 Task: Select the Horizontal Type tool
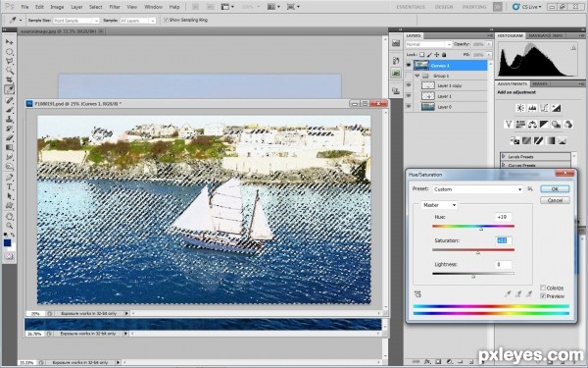pyautogui.click(x=10, y=186)
